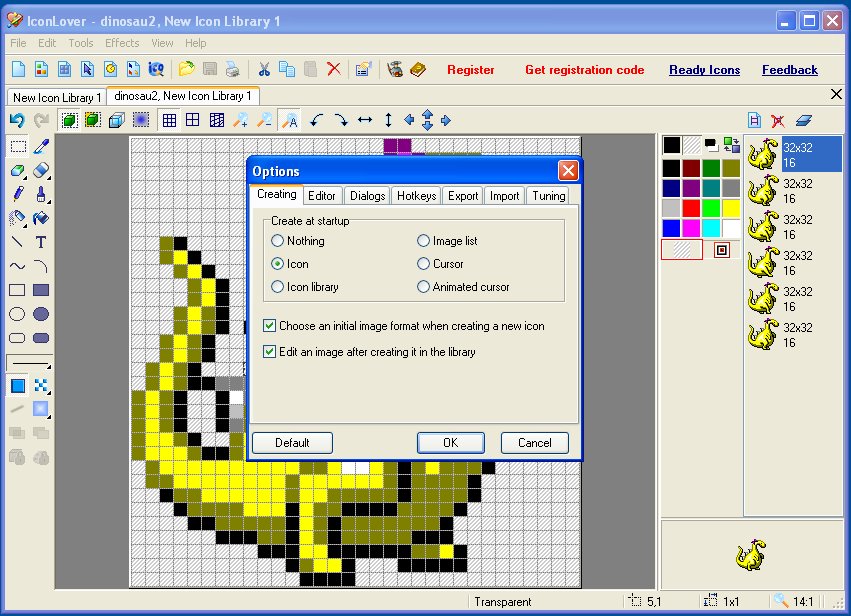Uncheck Edit an image after creating checkbox
Image resolution: width=851 pixels, height=616 pixels.
point(269,352)
